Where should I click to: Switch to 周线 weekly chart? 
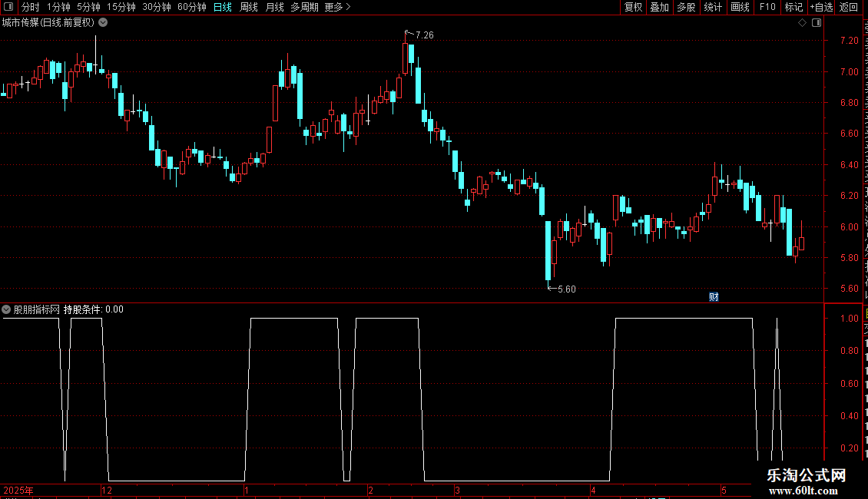coord(249,7)
